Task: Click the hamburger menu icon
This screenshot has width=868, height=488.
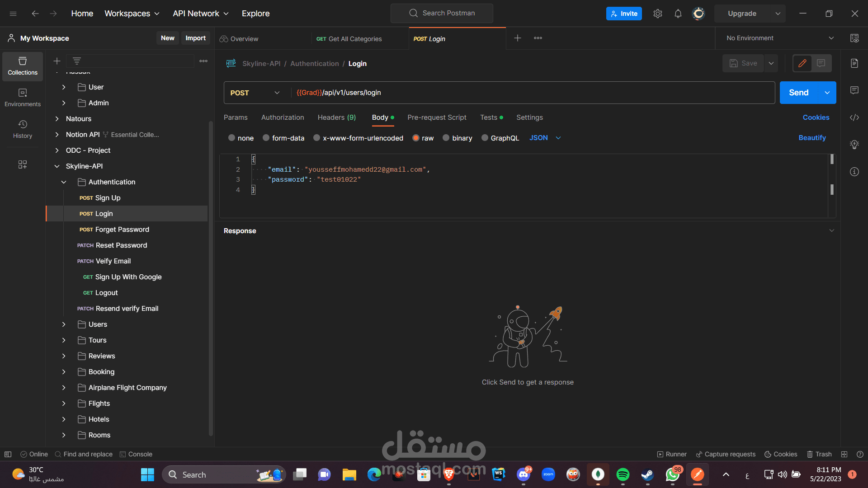Action: click(13, 14)
